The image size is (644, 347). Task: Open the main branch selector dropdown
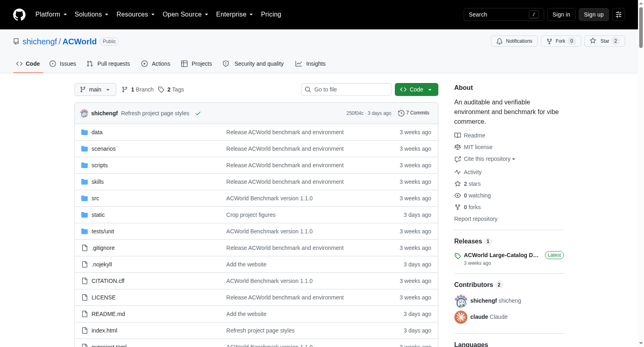(95, 89)
